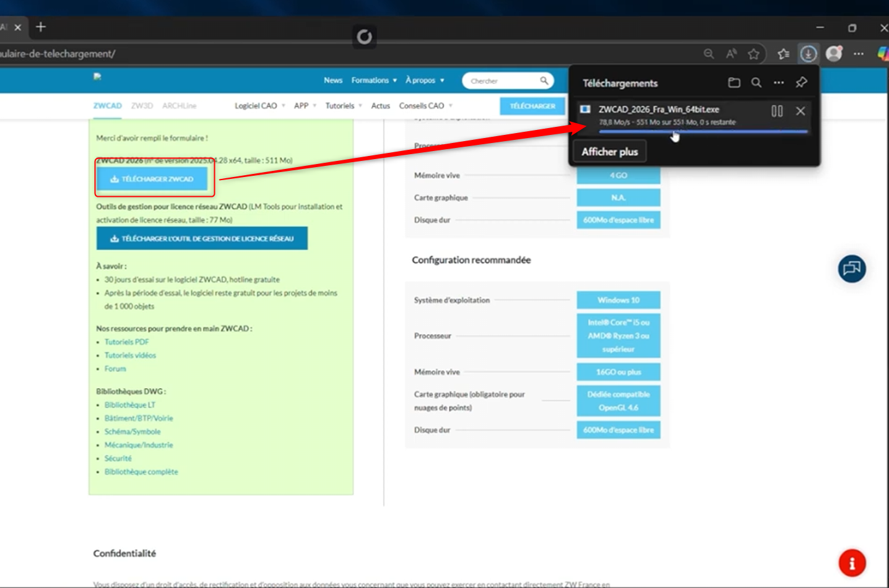The height and width of the screenshot is (588, 889).
Task: Click Télécharger ZWCAD button
Action: pyautogui.click(x=152, y=179)
